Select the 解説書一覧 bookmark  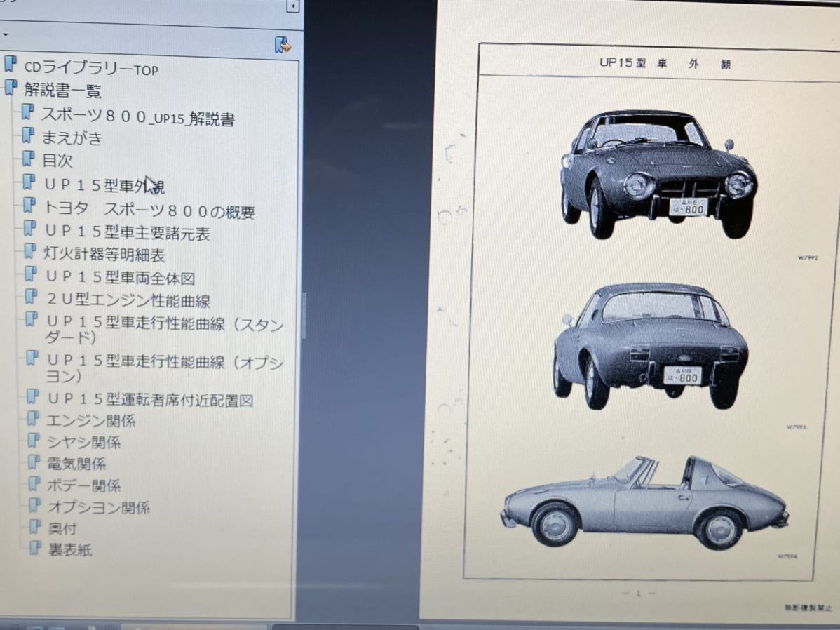pyautogui.click(x=62, y=90)
